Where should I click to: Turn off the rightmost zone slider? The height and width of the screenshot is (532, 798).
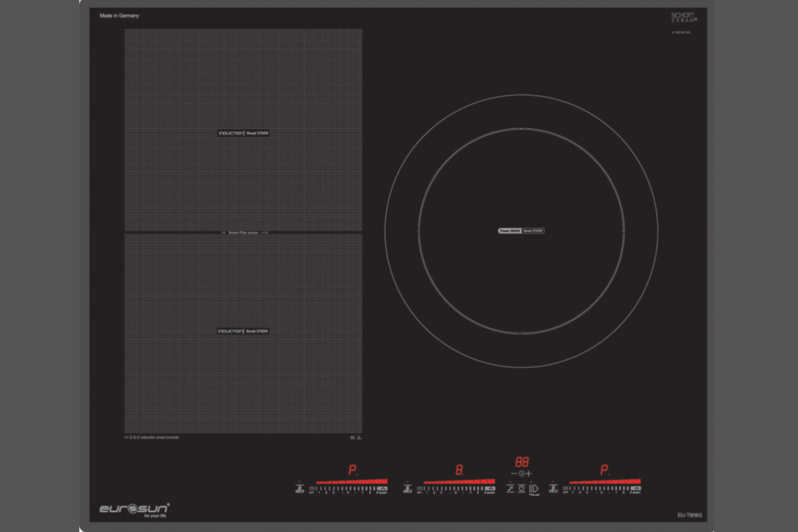pyautogui.click(x=566, y=488)
